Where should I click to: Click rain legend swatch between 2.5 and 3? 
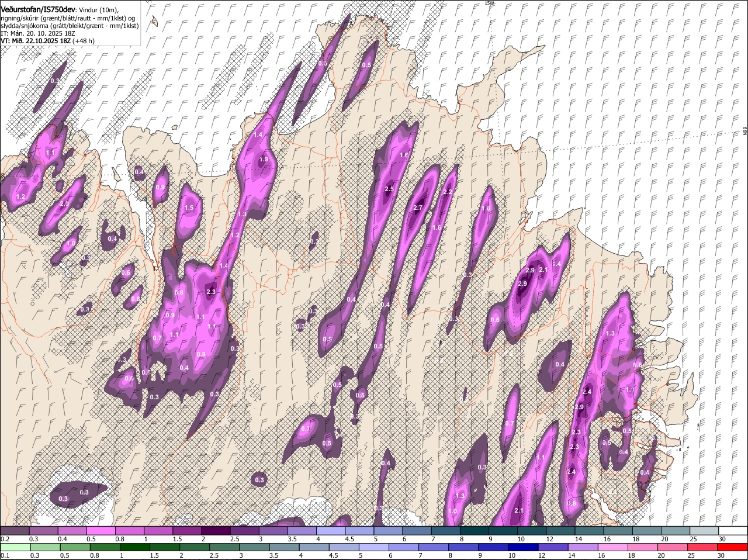coord(224,548)
